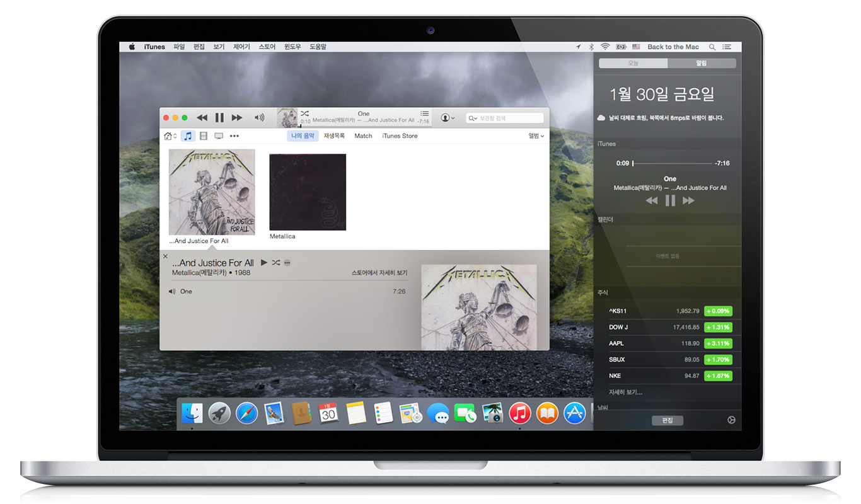The width and height of the screenshot is (861, 504).
Task: Open the Up Next list icon
Action: (x=425, y=113)
